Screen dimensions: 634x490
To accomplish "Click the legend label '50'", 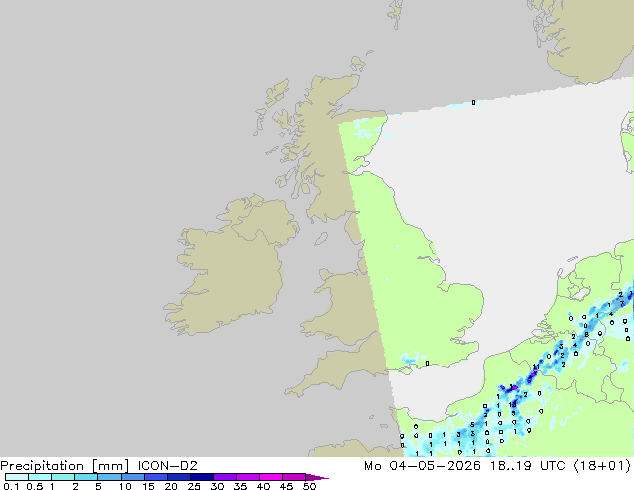I will pos(309,486).
